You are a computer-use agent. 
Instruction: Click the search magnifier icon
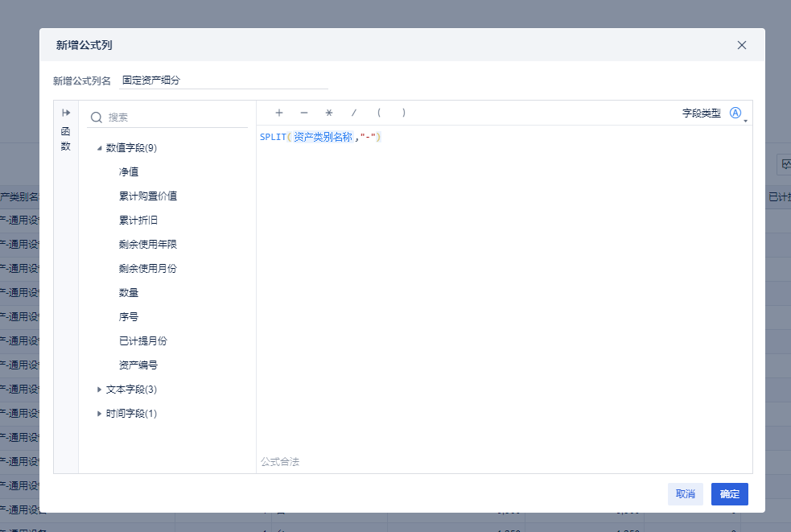(x=97, y=118)
